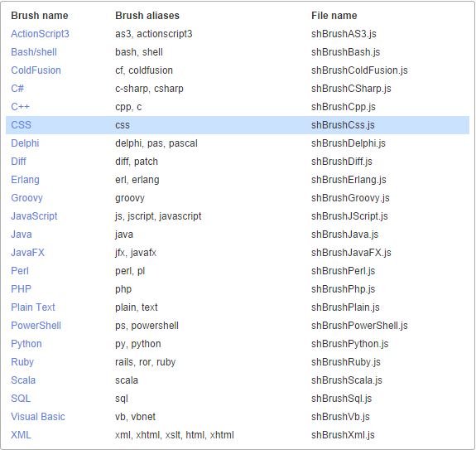
Task: Visit the Perl brush link
Action: (x=20, y=271)
